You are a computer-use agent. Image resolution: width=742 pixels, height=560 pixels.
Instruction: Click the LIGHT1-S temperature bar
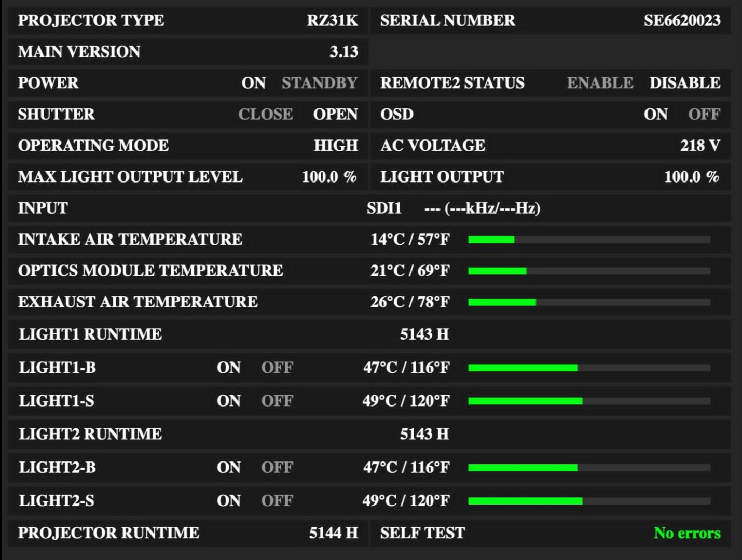click(589, 401)
